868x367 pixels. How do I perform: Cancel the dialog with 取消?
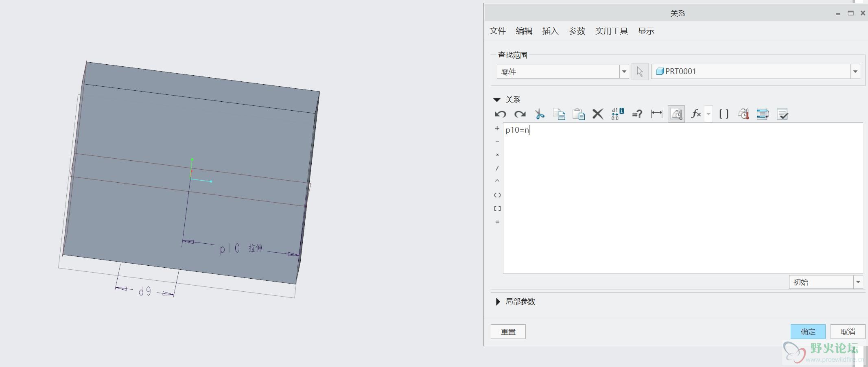(x=848, y=332)
